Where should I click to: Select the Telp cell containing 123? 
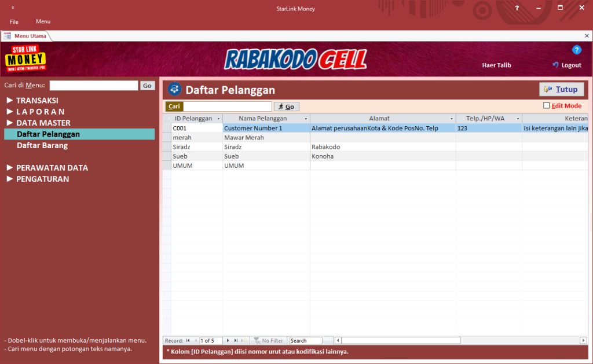coord(489,128)
